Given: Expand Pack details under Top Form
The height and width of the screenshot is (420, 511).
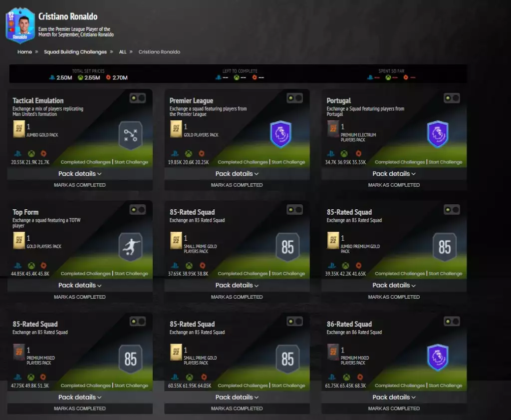Looking at the screenshot, I should [x=80, y=285].
